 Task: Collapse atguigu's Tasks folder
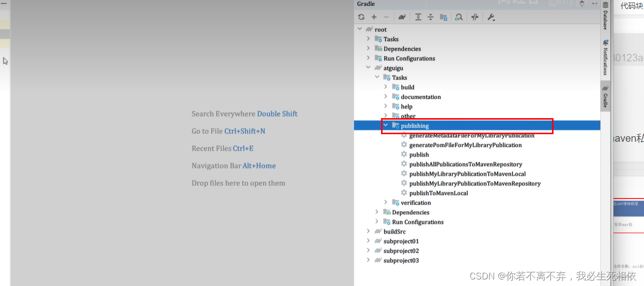(x=377, y=77)
